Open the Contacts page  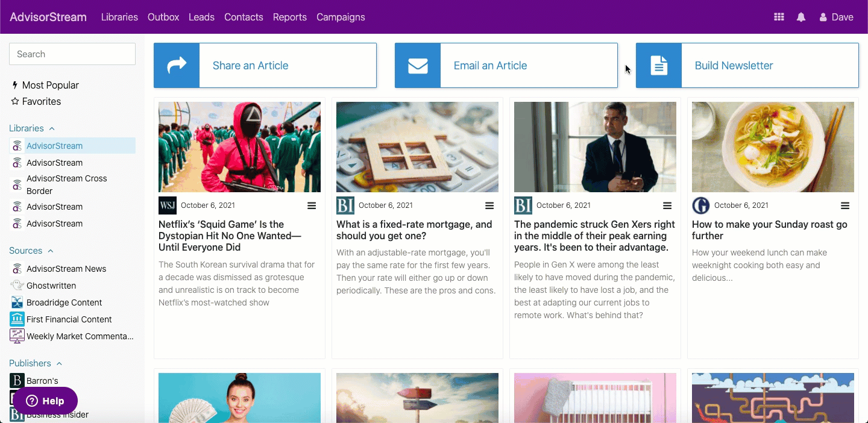pyautogui.click(x=244, y=17)
